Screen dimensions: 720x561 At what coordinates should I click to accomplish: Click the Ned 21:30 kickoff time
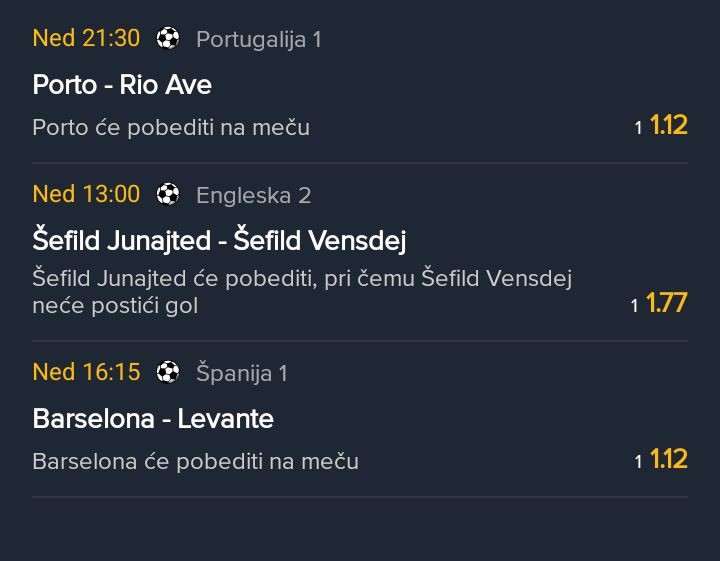86,38
